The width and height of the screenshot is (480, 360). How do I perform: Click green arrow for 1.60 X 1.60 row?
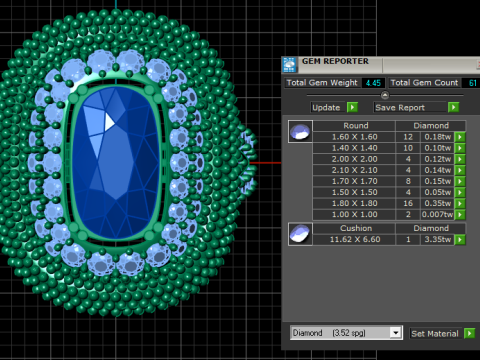click(460, 137)
